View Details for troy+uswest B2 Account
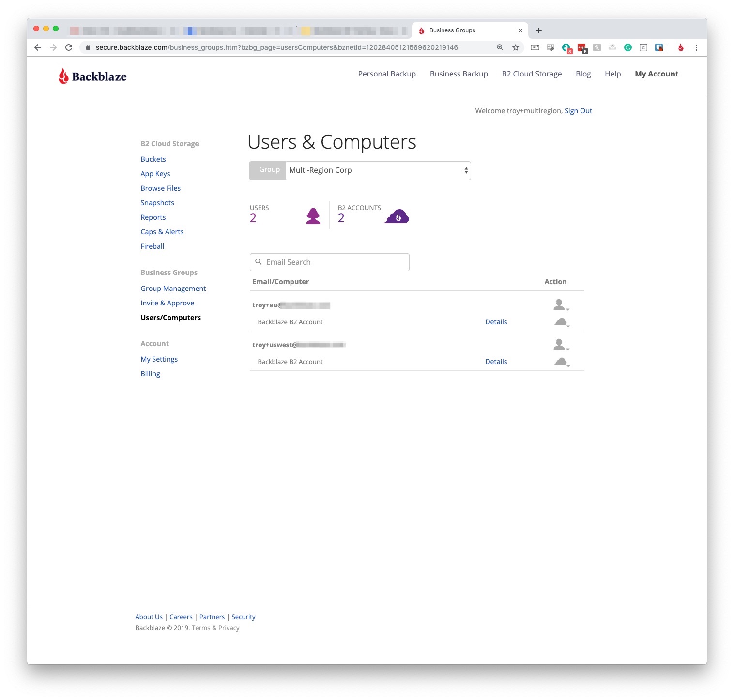 click(496, 362)
